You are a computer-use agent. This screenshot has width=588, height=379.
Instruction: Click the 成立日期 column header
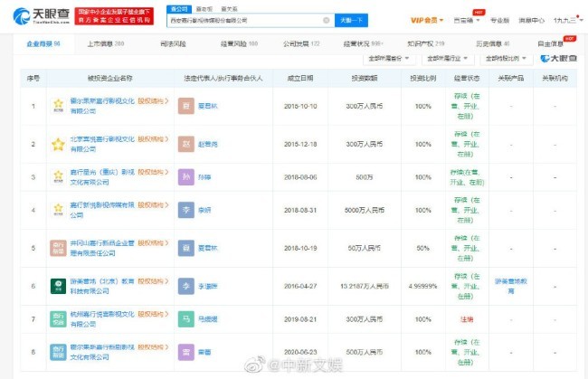(x=300, y=79)
